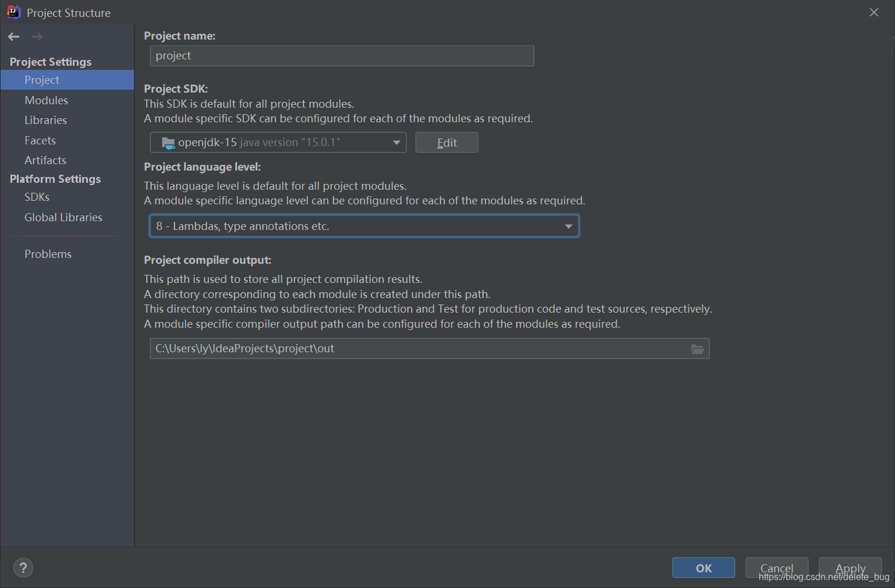
Task: Focus the Project name input field
Action: 342,56
